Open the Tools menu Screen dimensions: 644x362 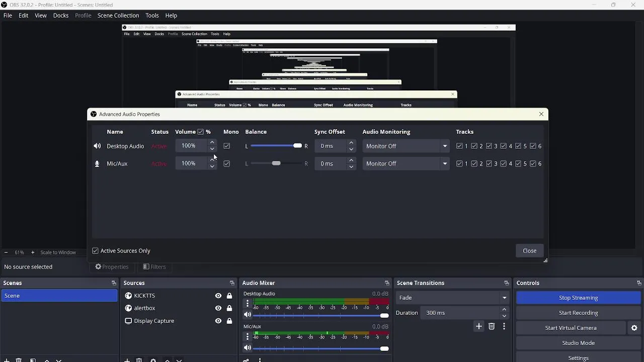tap(152, 16)
